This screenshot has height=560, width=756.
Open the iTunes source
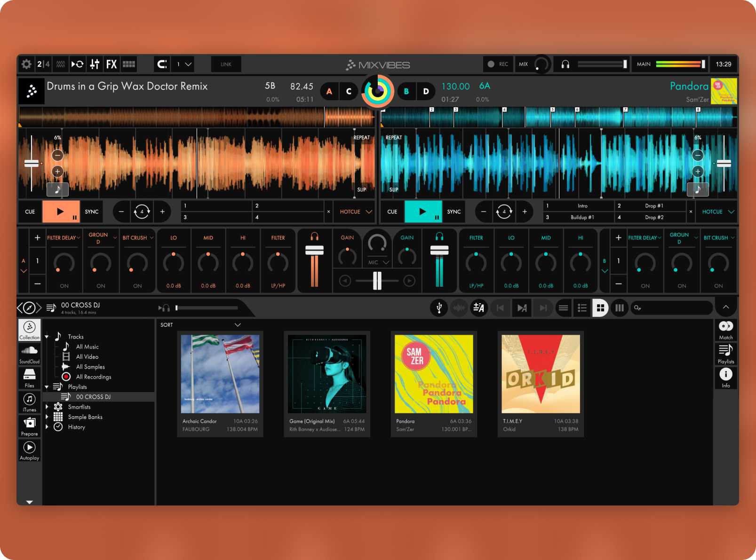coord(29,402)
